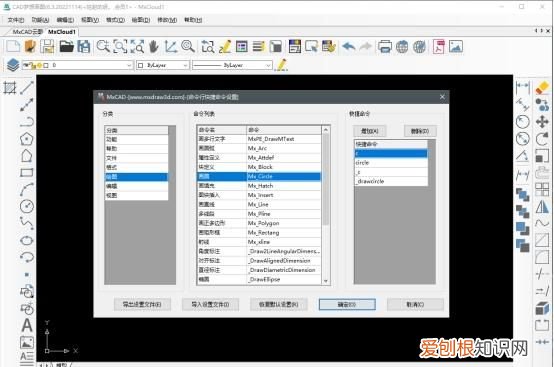
Task: Select the Move tool with four arrows
Action: [542, 122]
